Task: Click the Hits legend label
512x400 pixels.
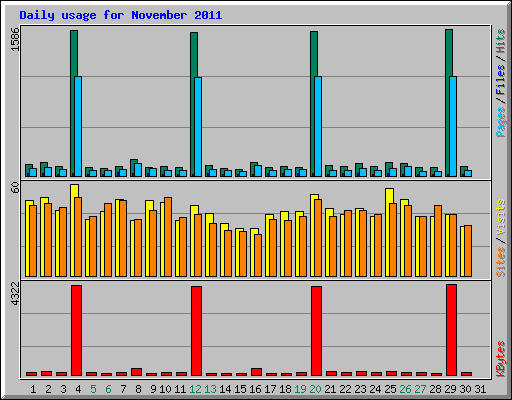Action: click(500, 41)
